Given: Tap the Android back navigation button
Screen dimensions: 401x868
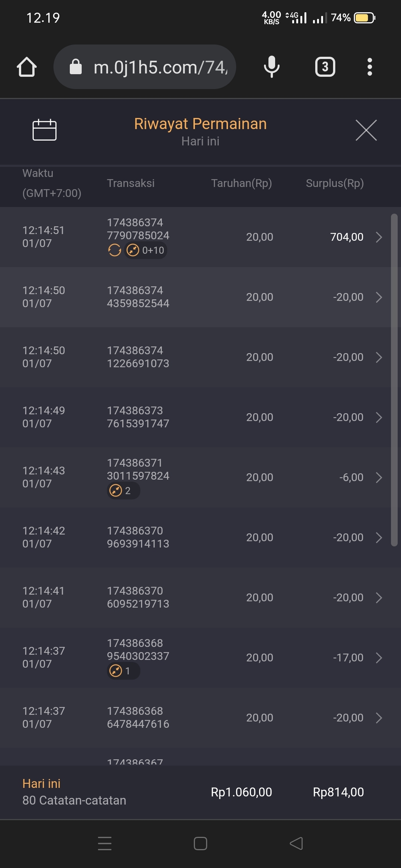Looking at the screenshot, I should click(x=296, y=843).
